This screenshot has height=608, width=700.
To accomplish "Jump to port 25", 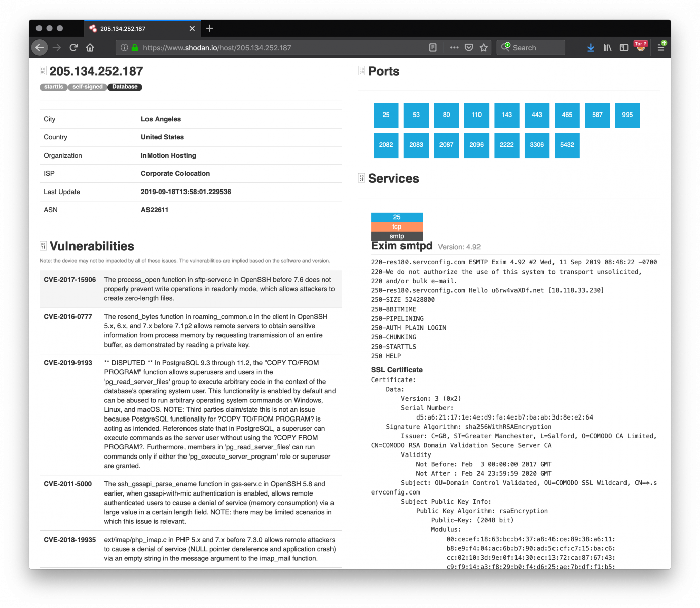I will click(386, 115).
